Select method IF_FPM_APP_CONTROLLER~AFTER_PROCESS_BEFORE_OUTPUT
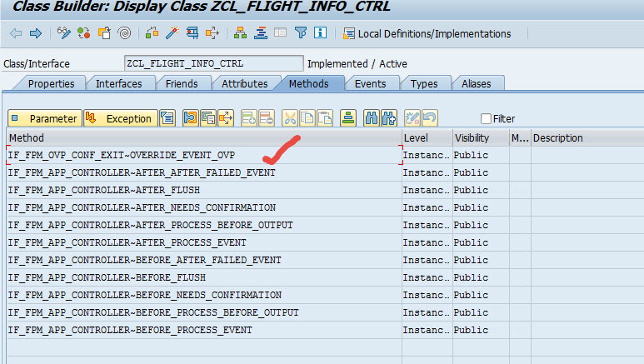The width and height of the screenshot is (644, 364). 204,225
